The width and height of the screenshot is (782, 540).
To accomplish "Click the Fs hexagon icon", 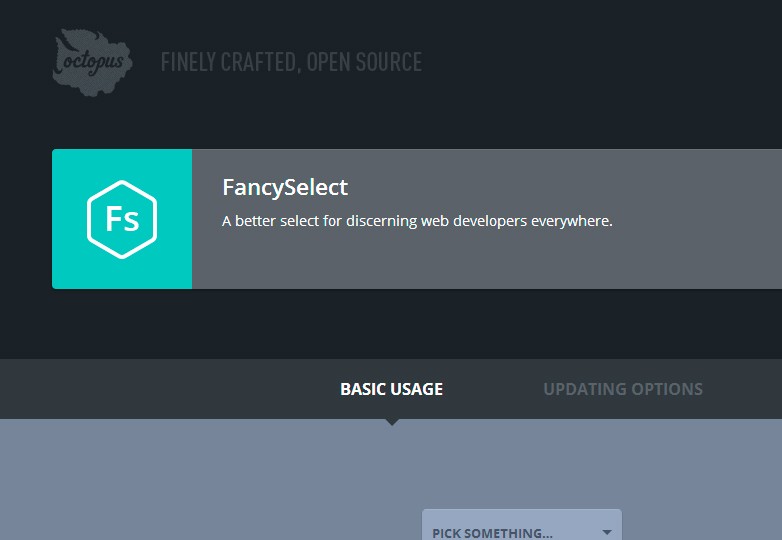I will pyautogui.click(x=121, y=219).
